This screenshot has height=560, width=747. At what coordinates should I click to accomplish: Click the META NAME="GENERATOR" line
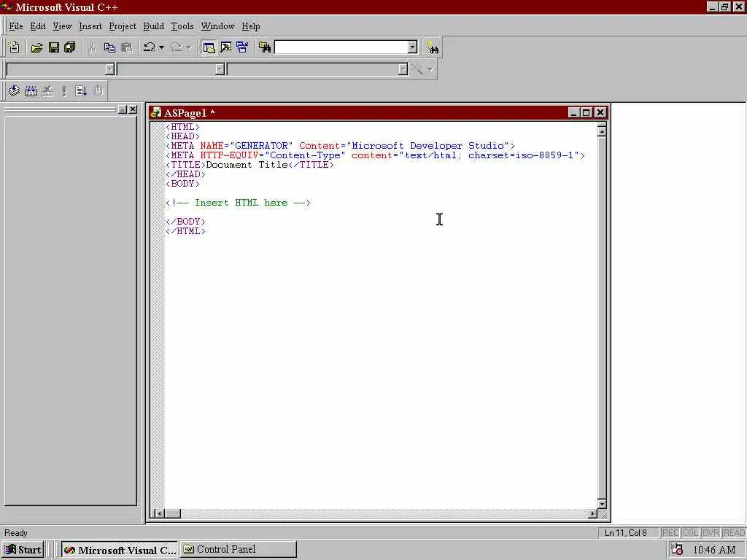coord(340,146)
